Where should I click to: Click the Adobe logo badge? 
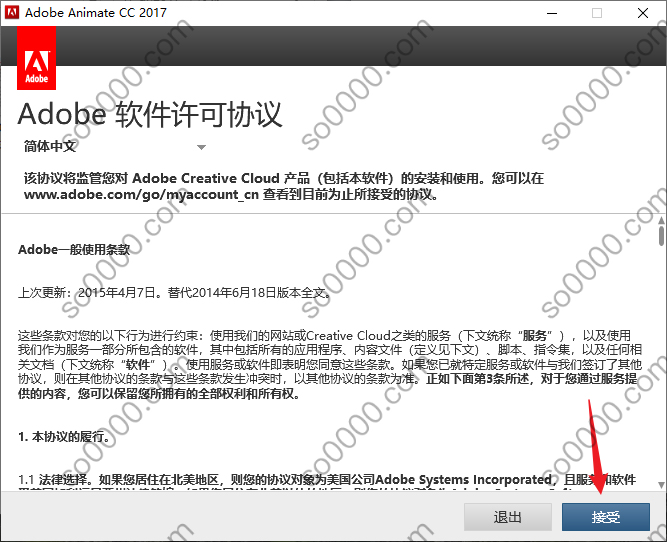37,58
